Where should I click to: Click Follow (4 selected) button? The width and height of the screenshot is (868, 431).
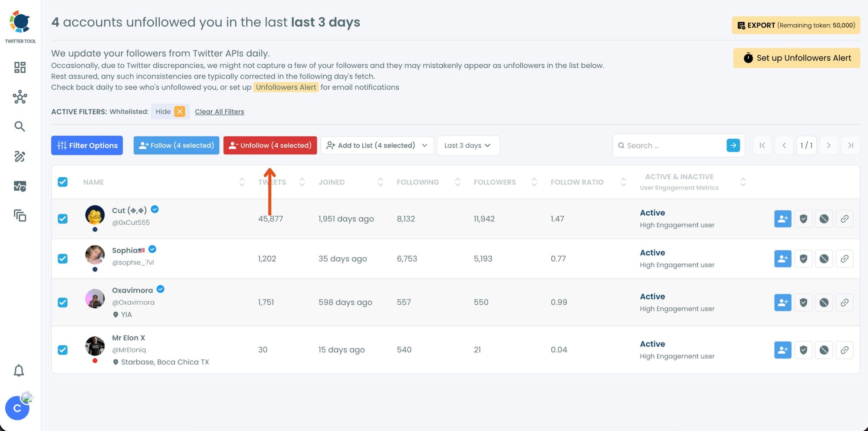click(x=176, y=145)
